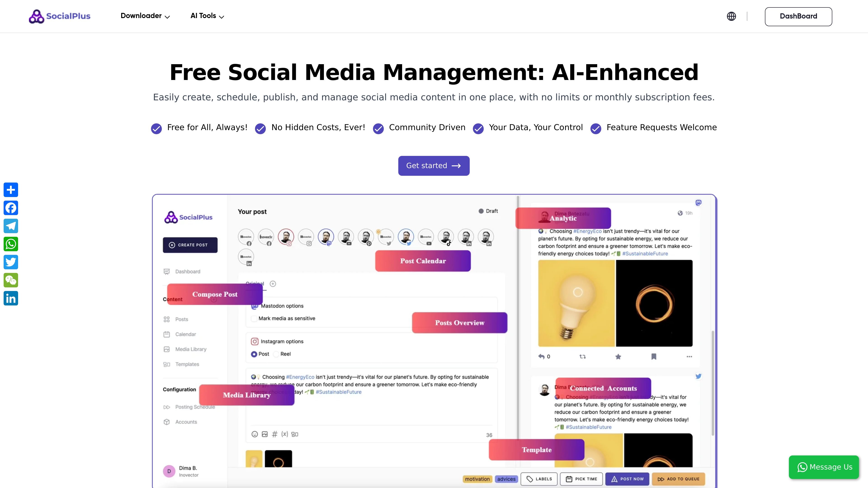Click the POST NOW button
This screenshot has height=488, width=868.
627,479
